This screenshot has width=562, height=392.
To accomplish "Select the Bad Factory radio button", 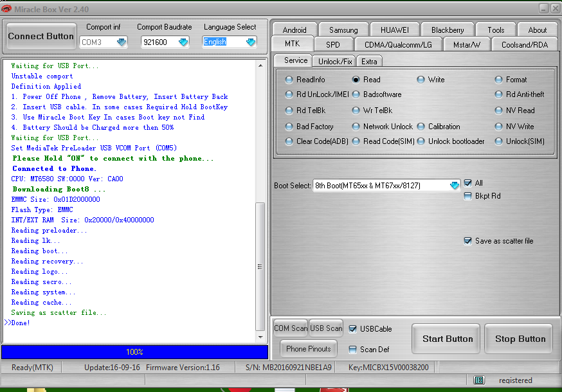I will (x=289, y=127).
